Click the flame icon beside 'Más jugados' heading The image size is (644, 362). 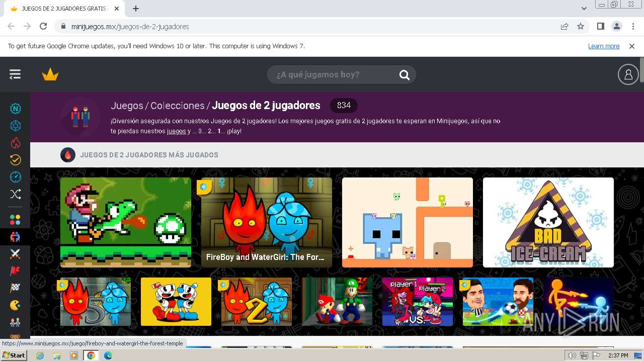click(68, 155)
